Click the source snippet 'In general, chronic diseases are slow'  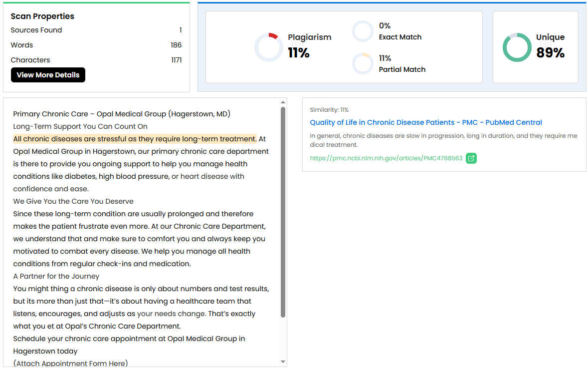click(444, 140)
